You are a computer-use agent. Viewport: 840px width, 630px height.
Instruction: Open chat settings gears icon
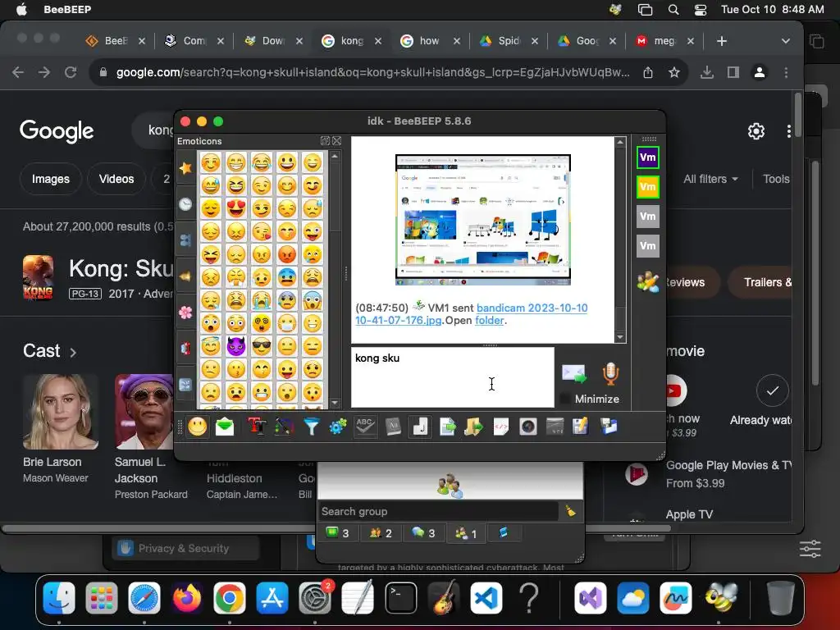(338, 427)
